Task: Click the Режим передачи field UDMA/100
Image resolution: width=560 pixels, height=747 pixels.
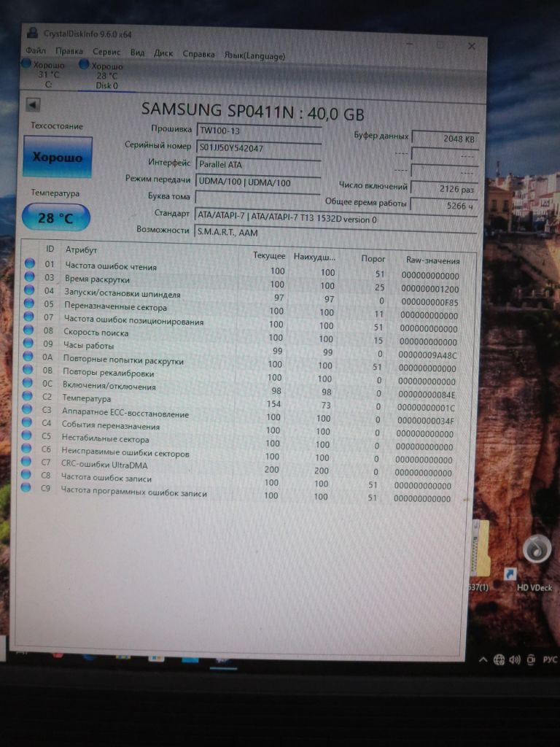Action: click(x=257, y=182)
